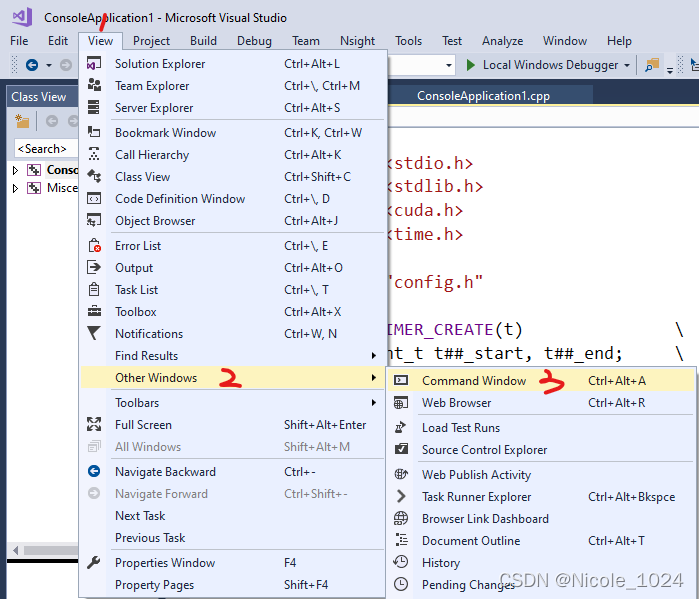
Task: Click the Call Hierarchy icon
Action: coord(94,154)
